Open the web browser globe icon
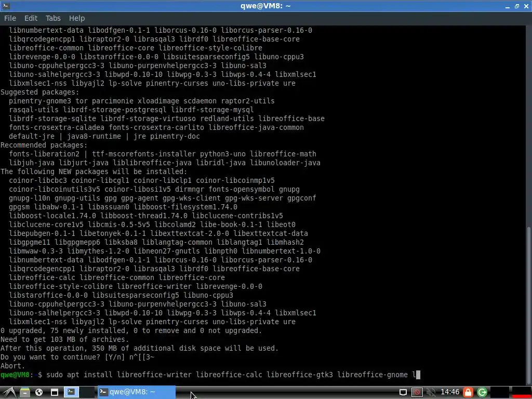This screenshot has height=399, width=532. pos(39,392)
